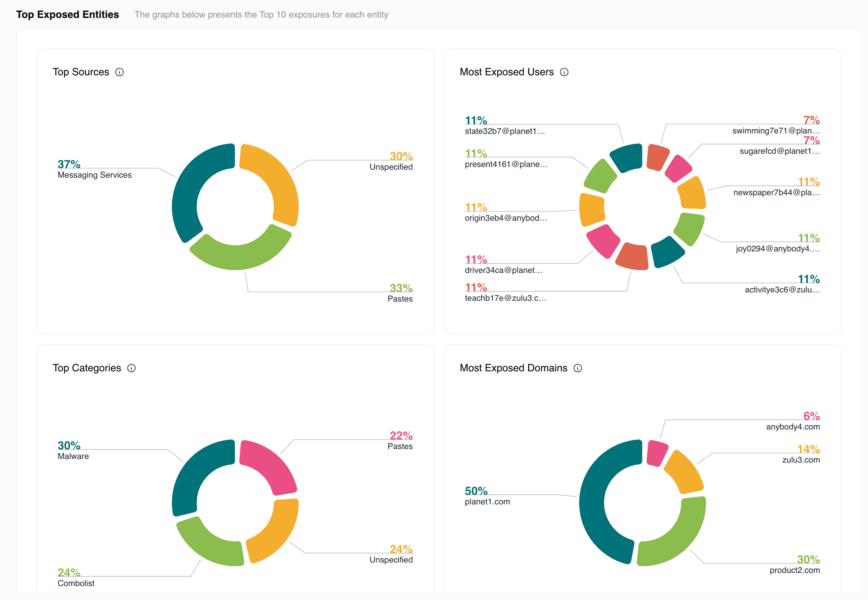Click the 37% Messaging Services label
The image size is (868, 600).
(94, 169)
